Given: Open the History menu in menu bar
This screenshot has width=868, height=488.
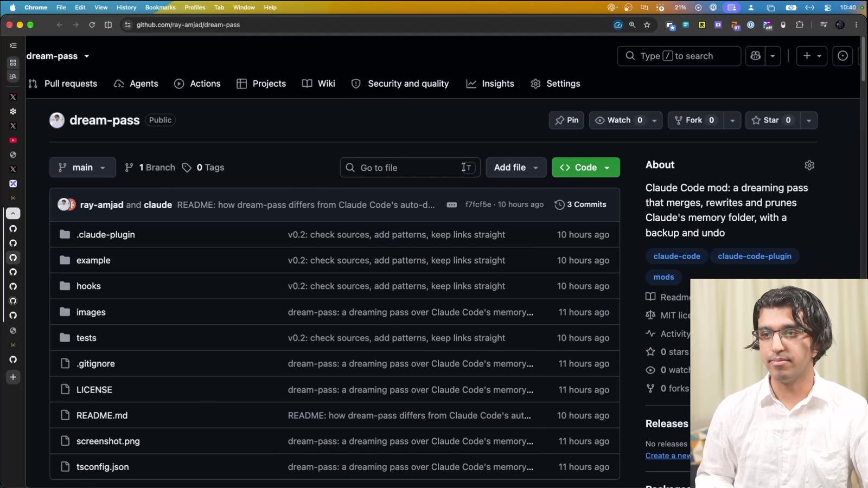Looking at the screenshot, I should (126, 8).
